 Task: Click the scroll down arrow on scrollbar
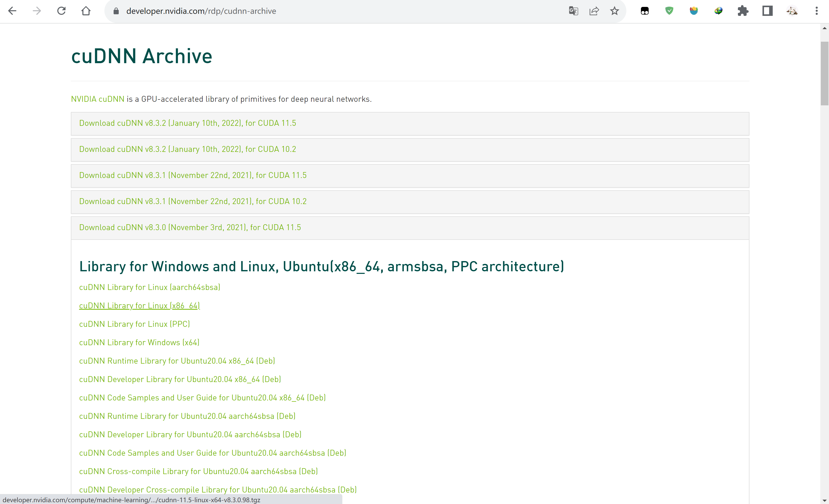click(824, 500)
